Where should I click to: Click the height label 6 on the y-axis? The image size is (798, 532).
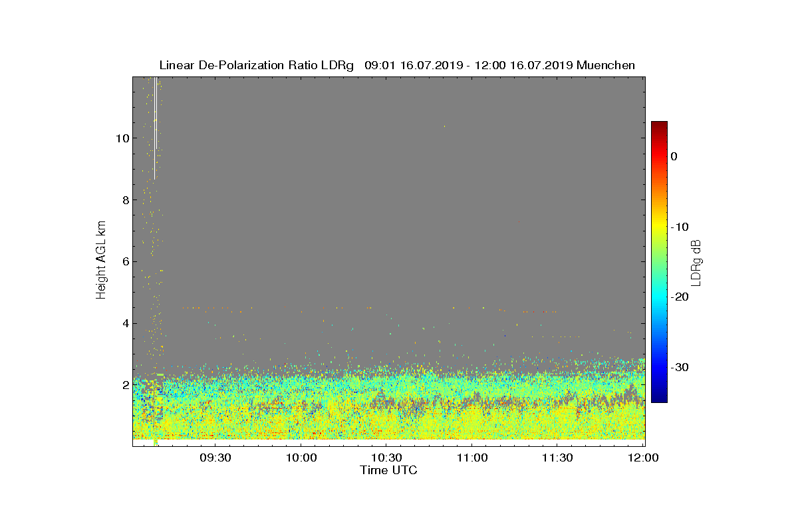coord(124,262)
